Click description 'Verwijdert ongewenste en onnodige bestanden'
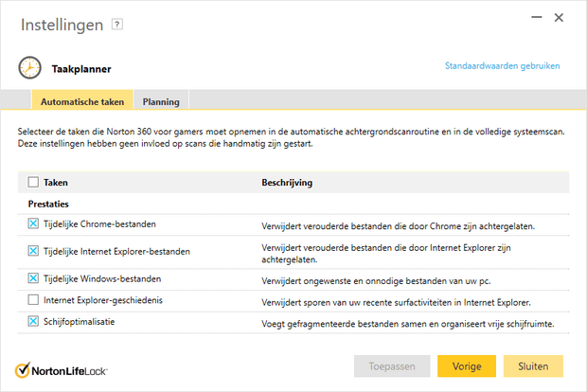The image size is (587, 392). point(376,281)
